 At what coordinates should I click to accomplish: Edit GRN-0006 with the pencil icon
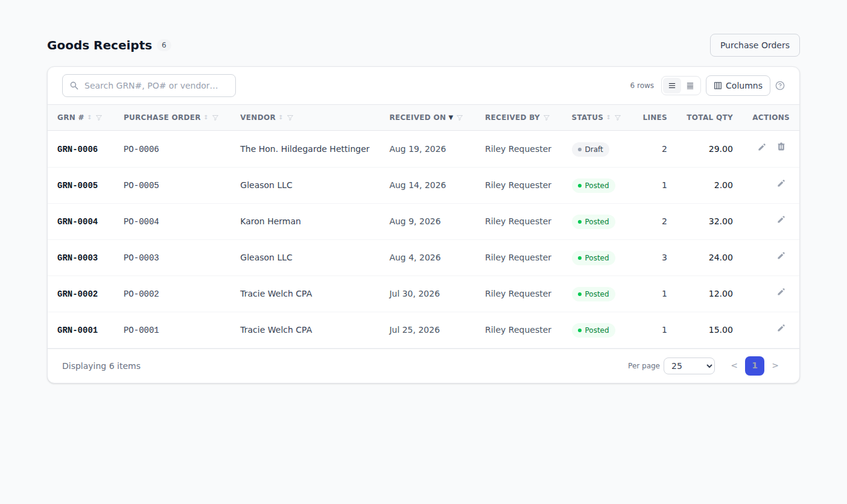click(x=762, y=147)
